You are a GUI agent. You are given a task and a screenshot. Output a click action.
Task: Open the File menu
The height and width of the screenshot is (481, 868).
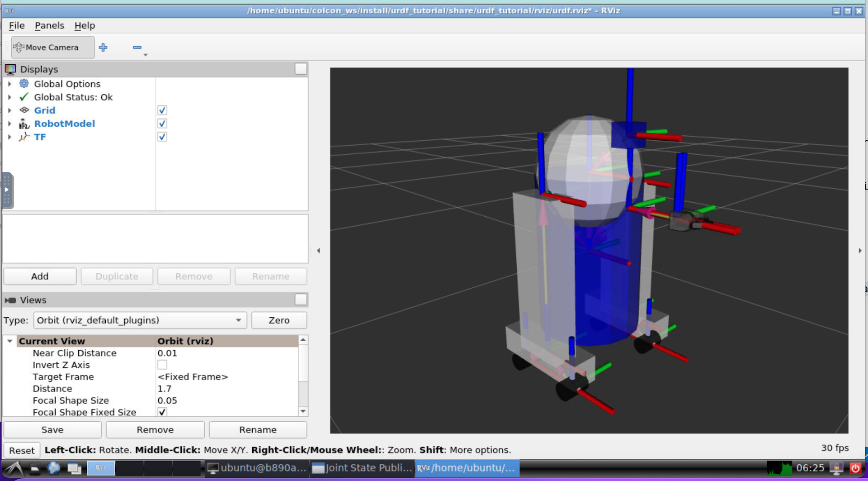(x=17, y=25)
